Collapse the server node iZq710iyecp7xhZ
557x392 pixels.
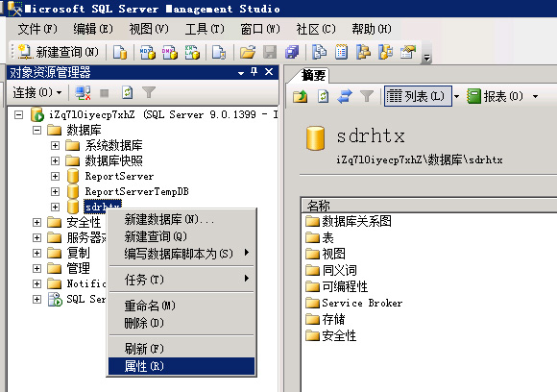click(x=18, y=114)
